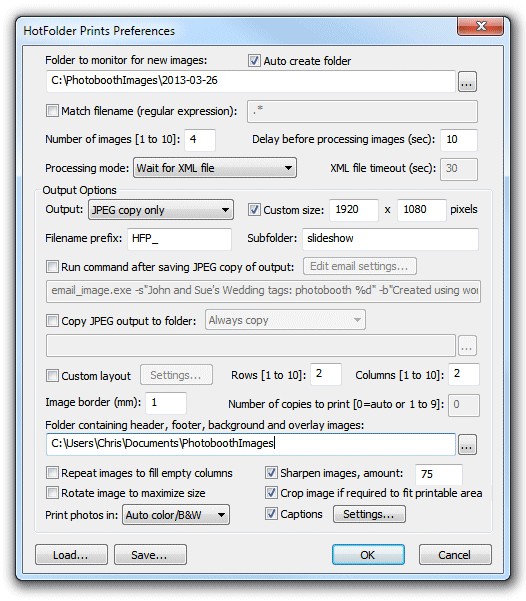The width and height of the screenshot is (526, 601).
Task: Click the Rows field
Action: pyautogui.click(x=325, y=374)
